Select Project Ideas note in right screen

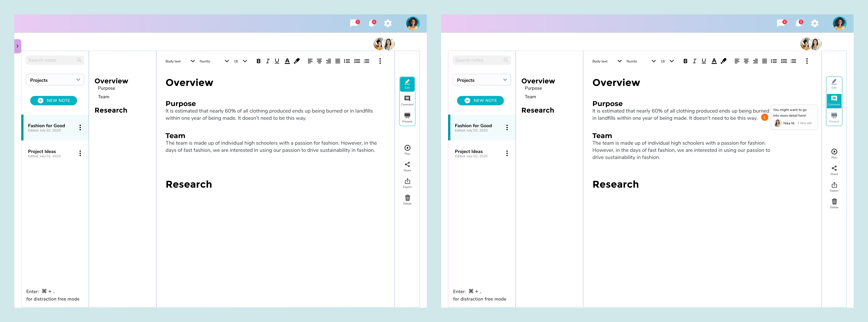(482, 153)
